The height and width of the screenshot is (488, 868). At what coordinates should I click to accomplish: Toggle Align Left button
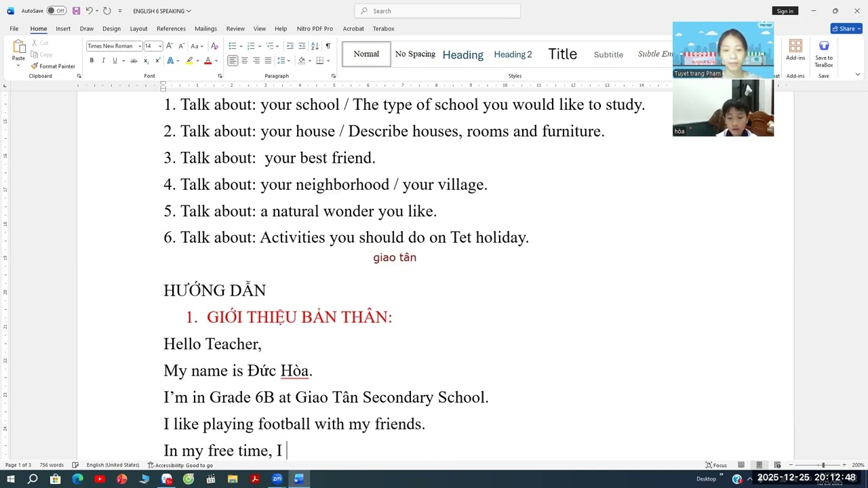point(233,61)
